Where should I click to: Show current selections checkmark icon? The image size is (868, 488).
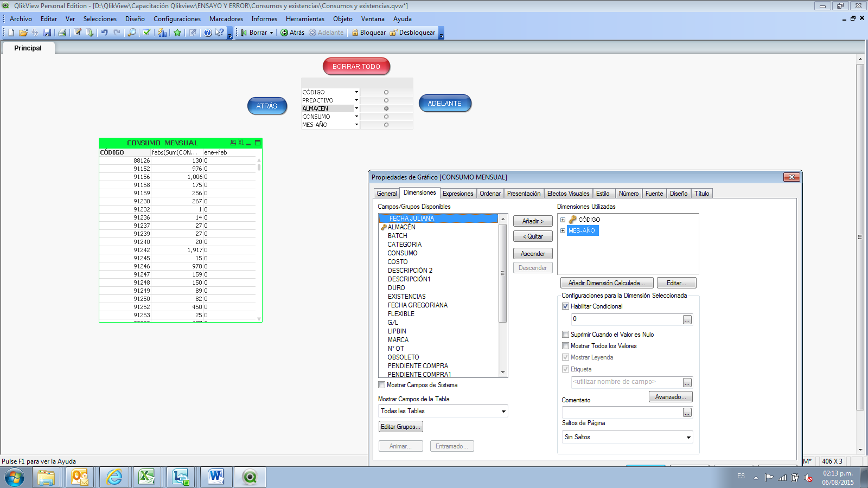coord(146,33)
